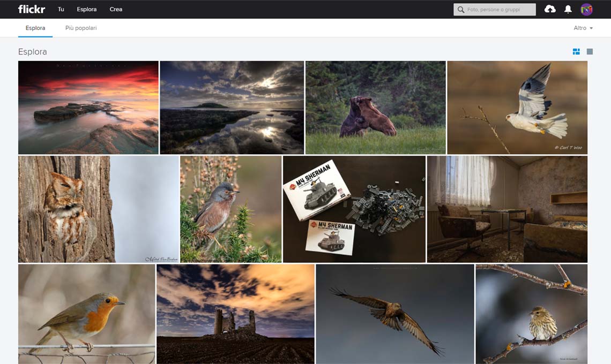Focus the Foto, persone o gruppi search field

click(x=500, y=10)
